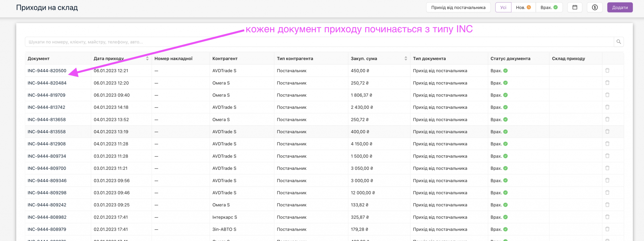Click trash icon for INC-9444-808979
The width and height of the screenshot is (644, 241).
pos(607,229)
